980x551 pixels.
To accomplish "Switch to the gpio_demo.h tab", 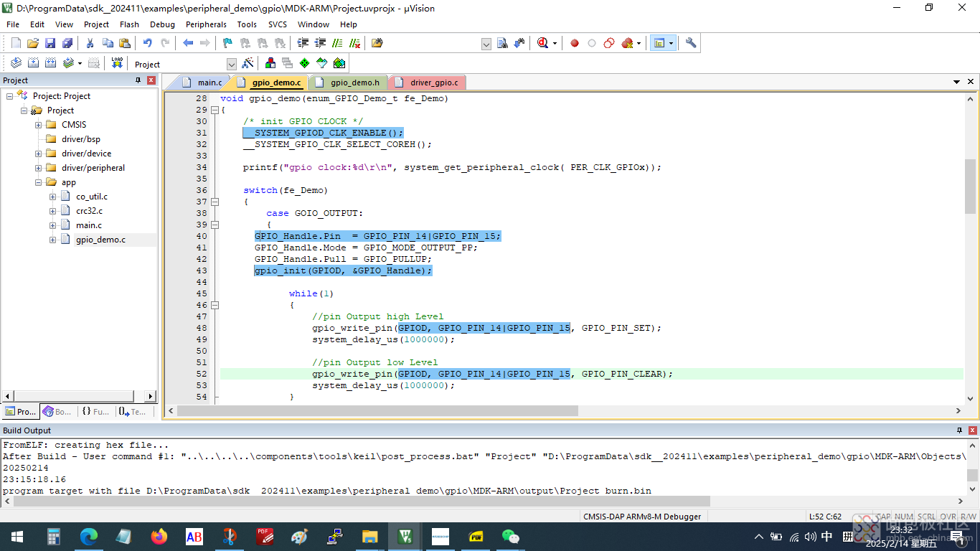I will [x=349, y=83].
